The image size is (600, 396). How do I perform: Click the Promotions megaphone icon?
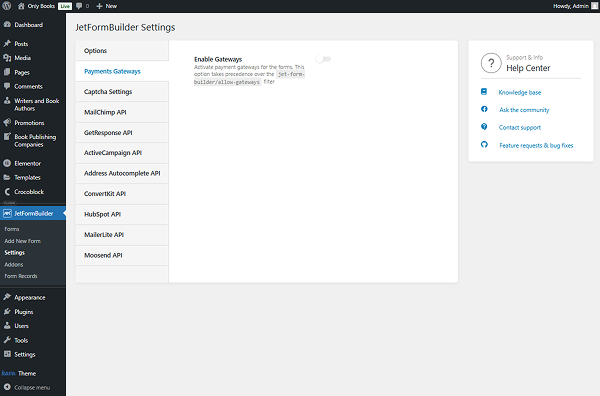pyautogui.click(x=7, y=122)
